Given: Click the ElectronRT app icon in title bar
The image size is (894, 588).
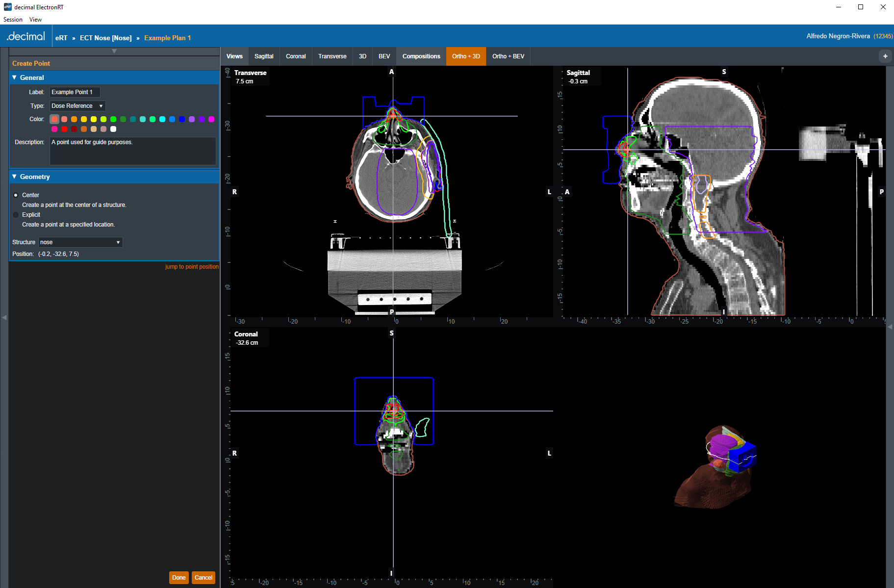Looking at the screenshot, I should (7, 7).
